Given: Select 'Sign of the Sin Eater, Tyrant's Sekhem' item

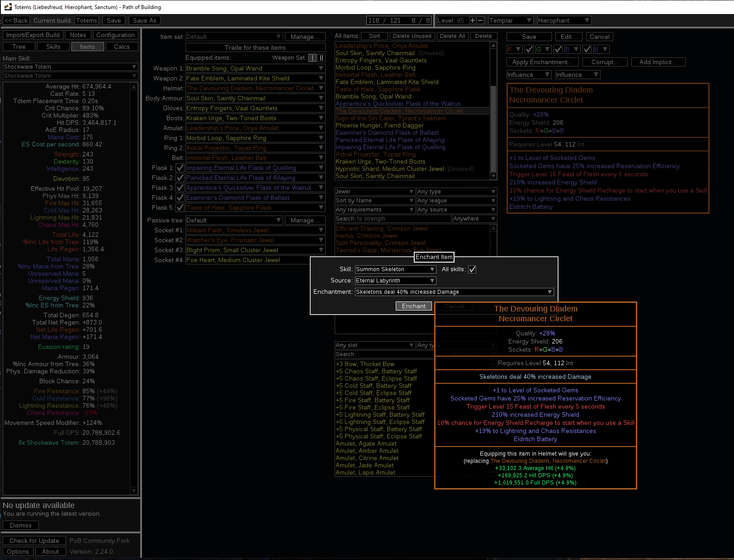Looking at the screenshot, I should (x=391, y=118).
